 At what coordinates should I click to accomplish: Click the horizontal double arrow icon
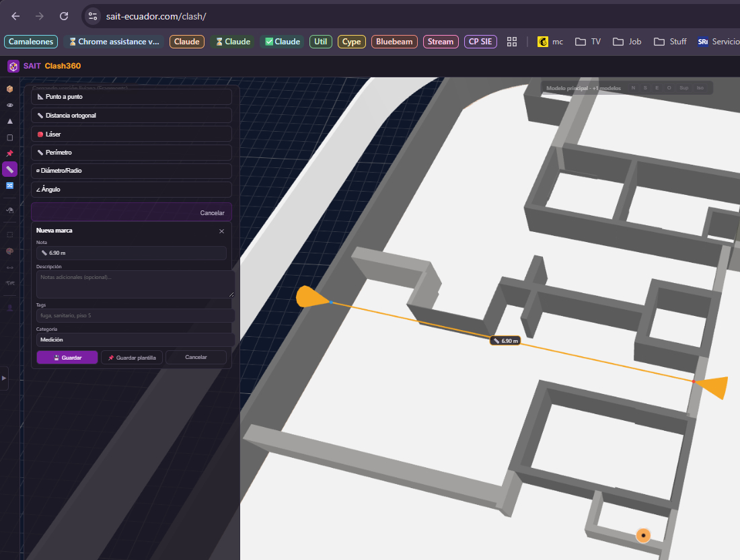pyautogui.click(x=9, y=267)
